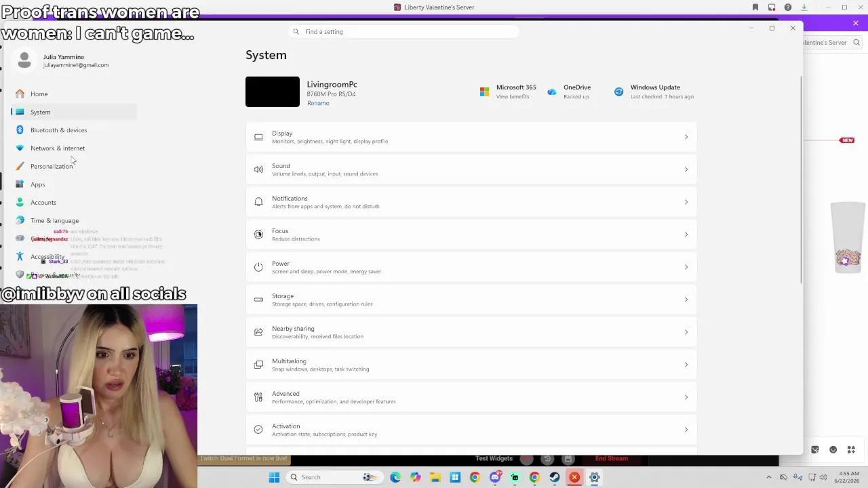
Task: Click the Discord help question mark icon
Action: [x=788, y=7]
